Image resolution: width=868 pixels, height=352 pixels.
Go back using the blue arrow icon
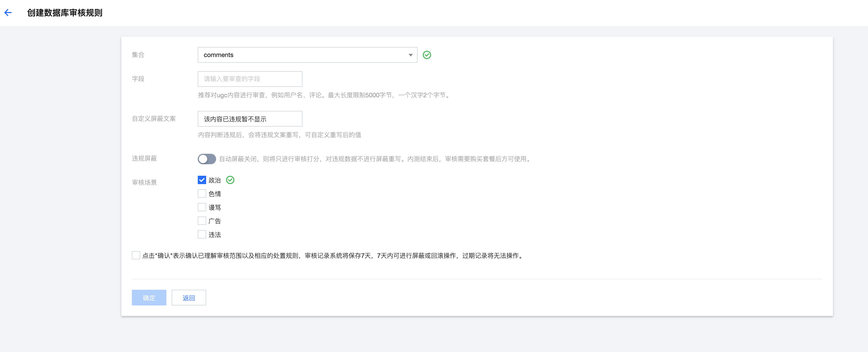[x=8, y=13]
